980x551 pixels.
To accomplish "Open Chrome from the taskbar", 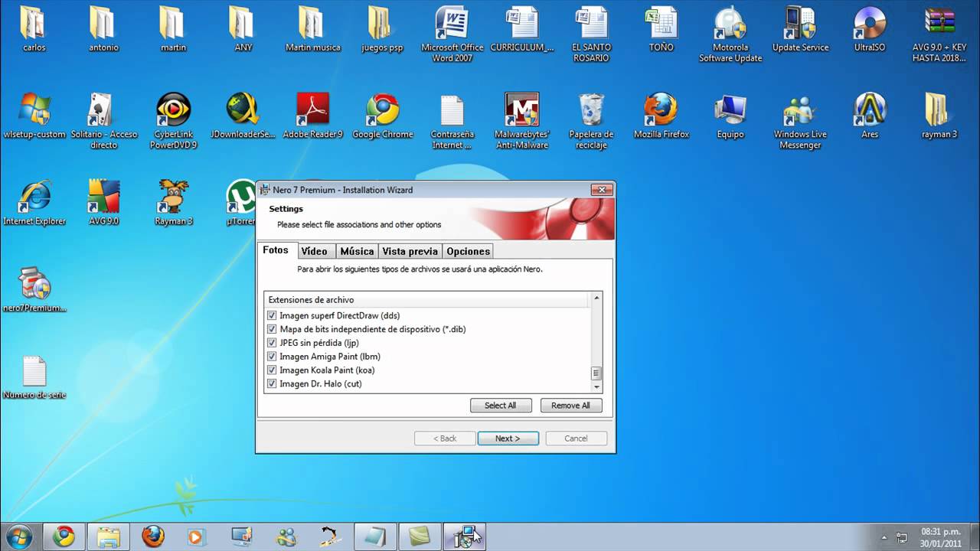I will (x=64, y=536).
